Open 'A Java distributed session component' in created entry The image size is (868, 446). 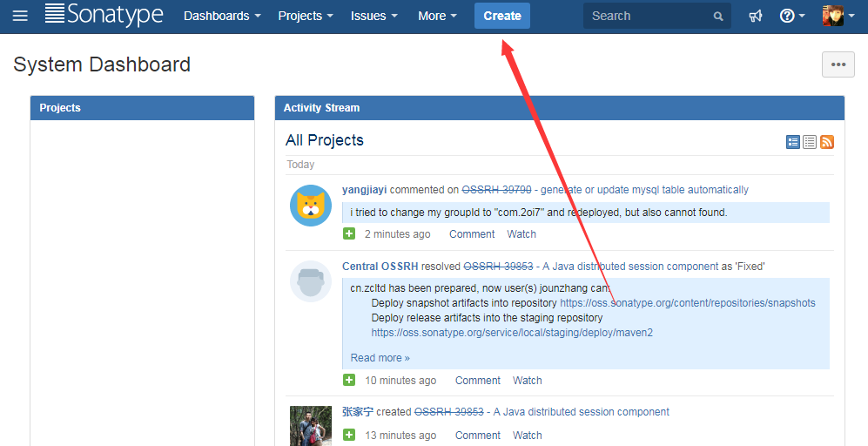(582, 412)
